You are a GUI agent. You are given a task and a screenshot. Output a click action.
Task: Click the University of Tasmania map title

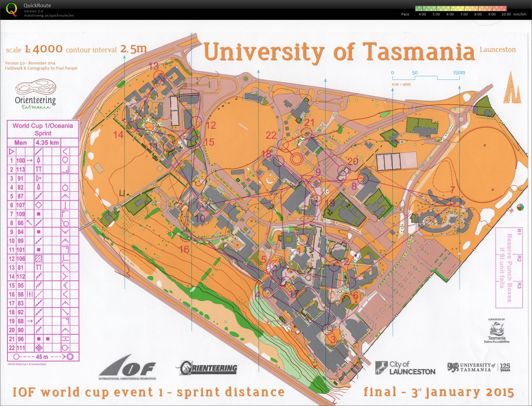coord(339,52)
